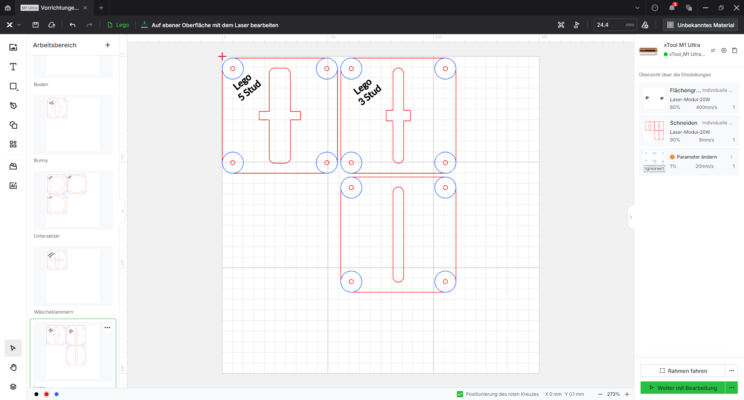Select the Bunny canvas thumbnail
This screenshot has height=400, width=744.
coord(73,124)
